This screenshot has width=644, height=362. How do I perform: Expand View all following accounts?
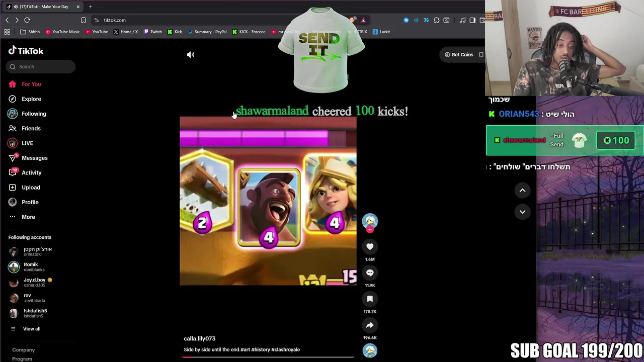(31, 329)
